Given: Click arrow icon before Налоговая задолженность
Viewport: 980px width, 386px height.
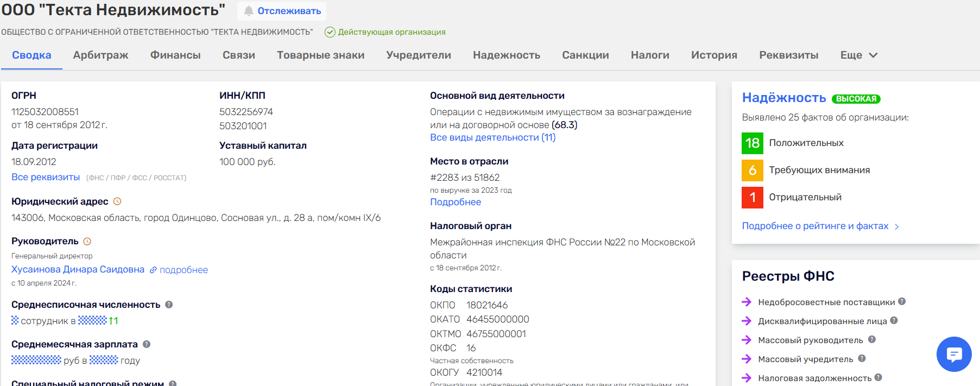Looking at the screenshot, I should click(x=747, y=378).
